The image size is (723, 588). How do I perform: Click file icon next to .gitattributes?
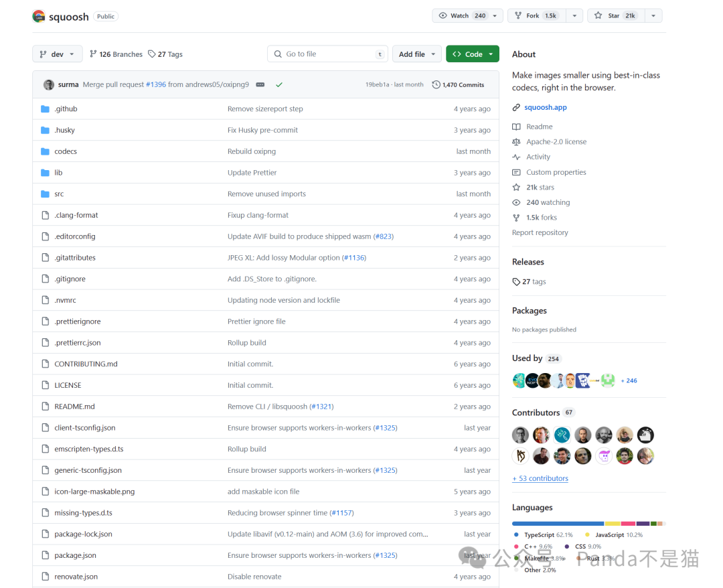(x=46, y=257)
